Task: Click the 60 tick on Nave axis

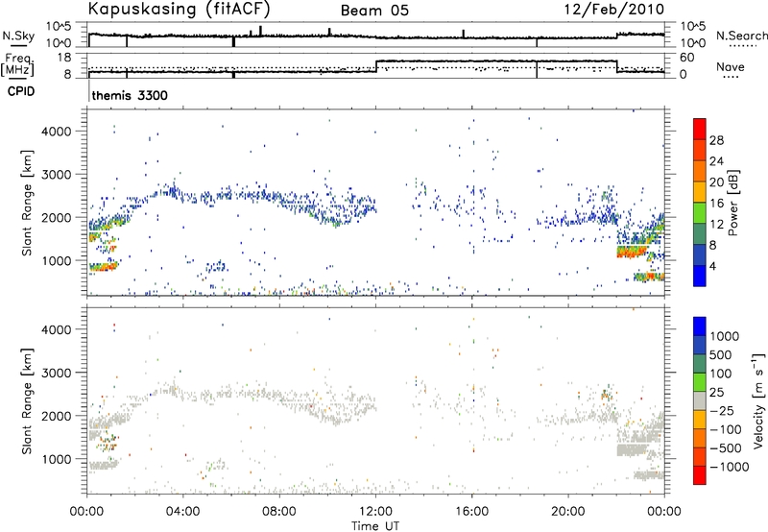Action: [x=687, y=58]
